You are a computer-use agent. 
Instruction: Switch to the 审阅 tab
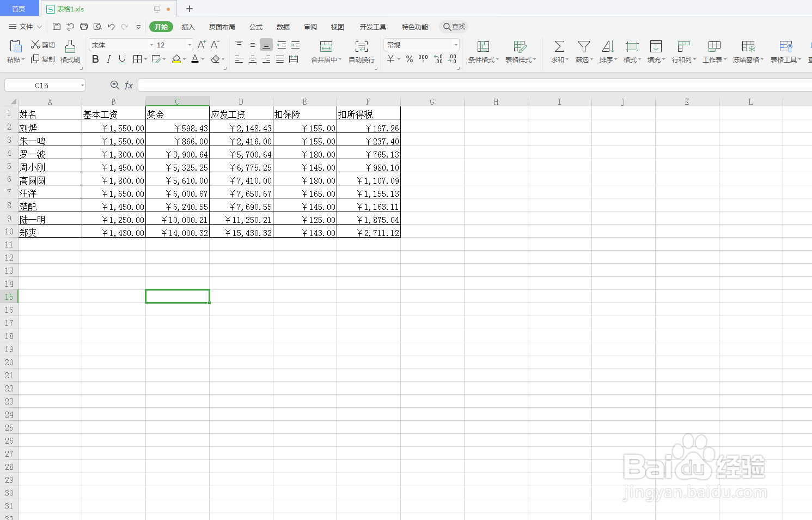tap(310, 27)
